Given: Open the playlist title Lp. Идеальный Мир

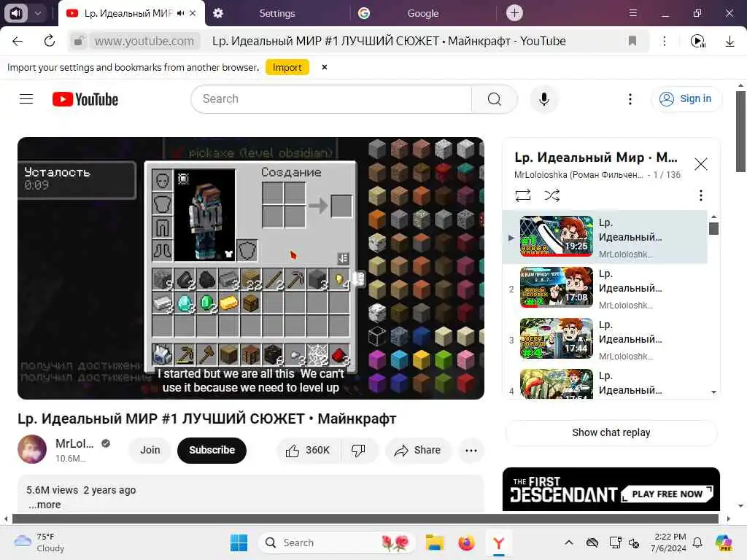Looking at the screenshot, I should [x=596, y=157].
